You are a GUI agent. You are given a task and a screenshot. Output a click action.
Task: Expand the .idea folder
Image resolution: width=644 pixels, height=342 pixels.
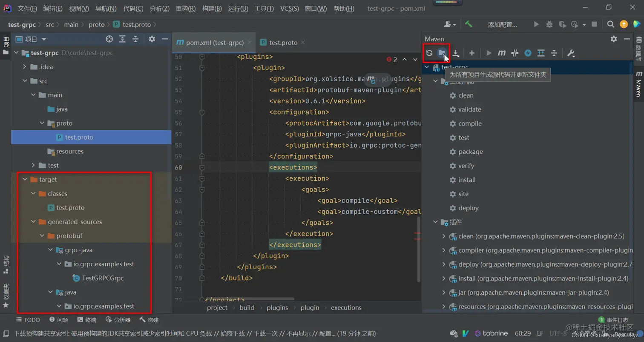25,67
